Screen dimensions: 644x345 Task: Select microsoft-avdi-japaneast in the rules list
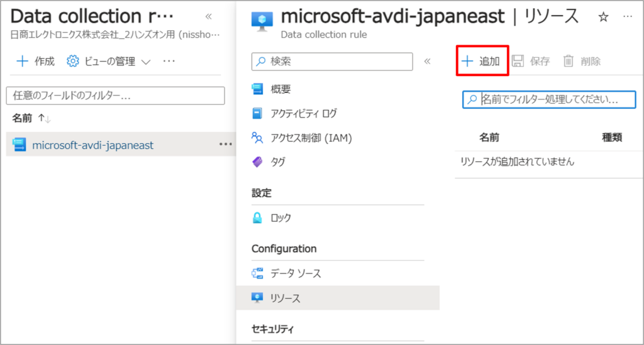point(92,145)
